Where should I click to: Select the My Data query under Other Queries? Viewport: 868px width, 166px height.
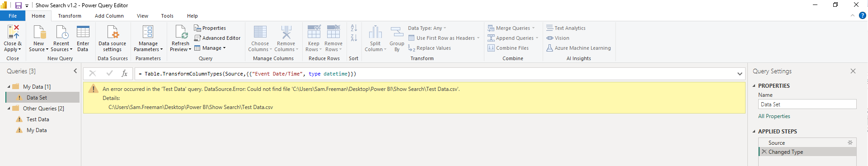point(37,130)
